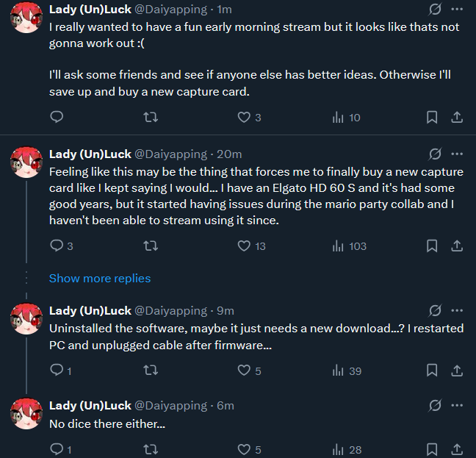Share the 'No dice there either' tweet
Screen dimensions: 476x458
(x=456, y=449)
